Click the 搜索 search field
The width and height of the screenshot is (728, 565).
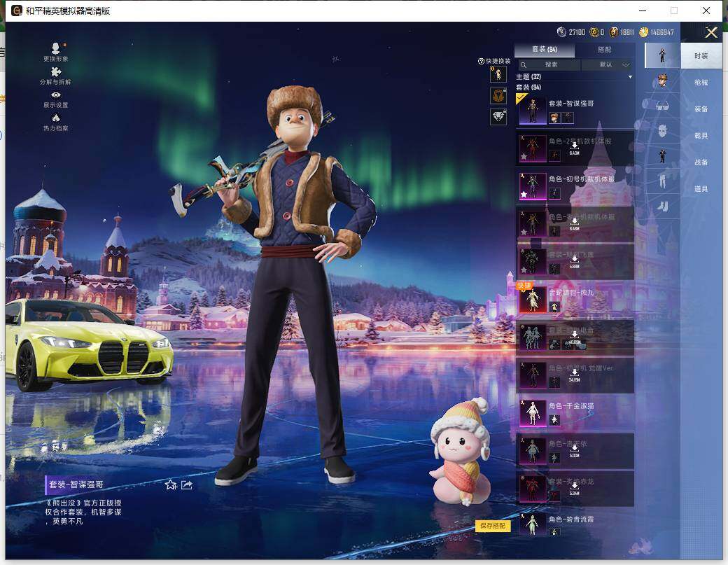pyautogui.click(x=549, y=64)
